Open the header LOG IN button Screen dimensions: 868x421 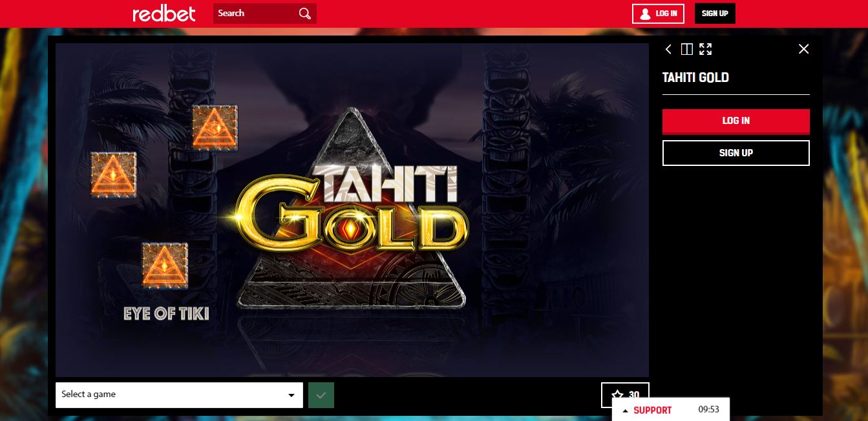pyautogui.click(x=658, y=13)
